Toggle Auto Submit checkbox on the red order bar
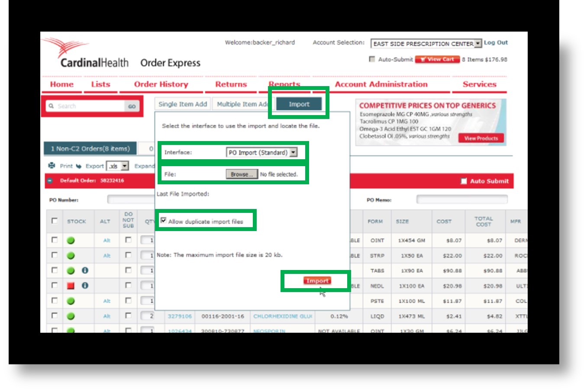 pyautogui.click(x=464, y=181)
